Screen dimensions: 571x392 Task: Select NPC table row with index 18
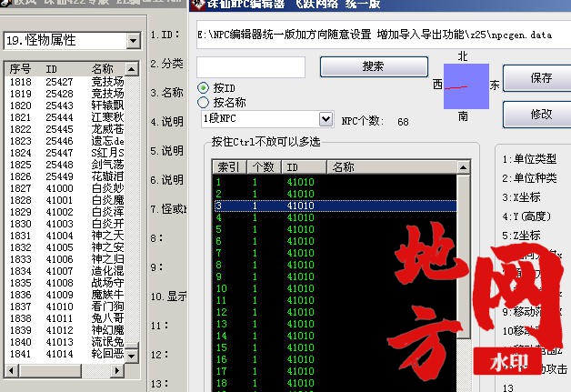point(335,383)
